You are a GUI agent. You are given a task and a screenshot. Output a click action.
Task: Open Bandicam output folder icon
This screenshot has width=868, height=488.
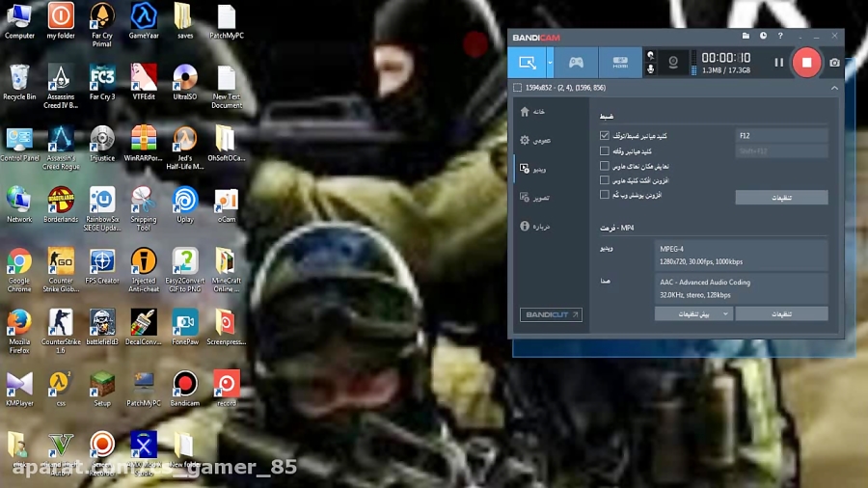point(746,36)
